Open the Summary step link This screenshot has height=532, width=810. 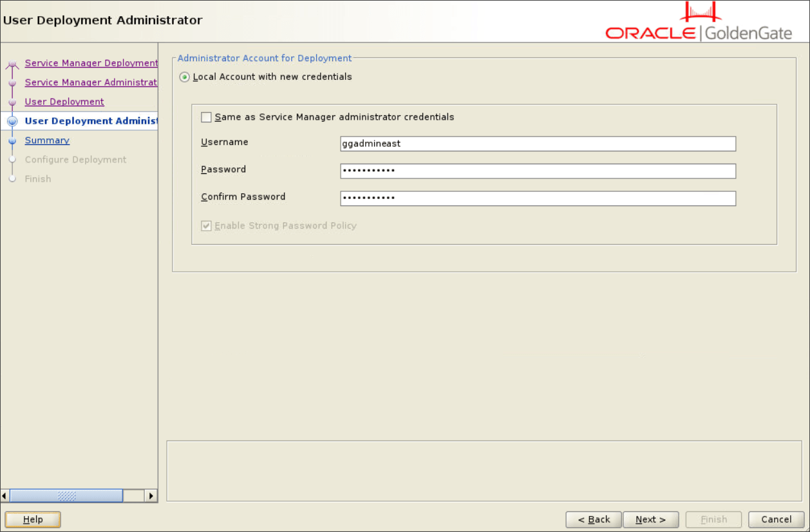[x=46, y=140]
